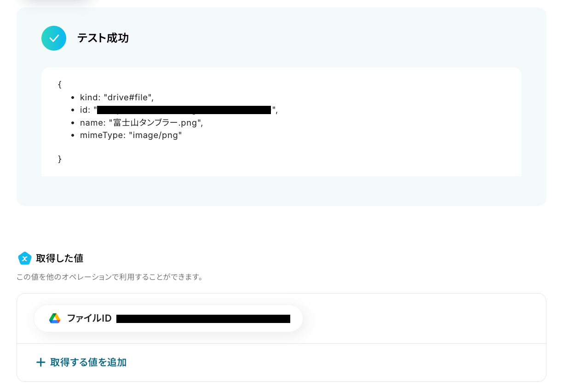Click the bullet before the kind field
The image size is (563, 392).
click(74, 98)
